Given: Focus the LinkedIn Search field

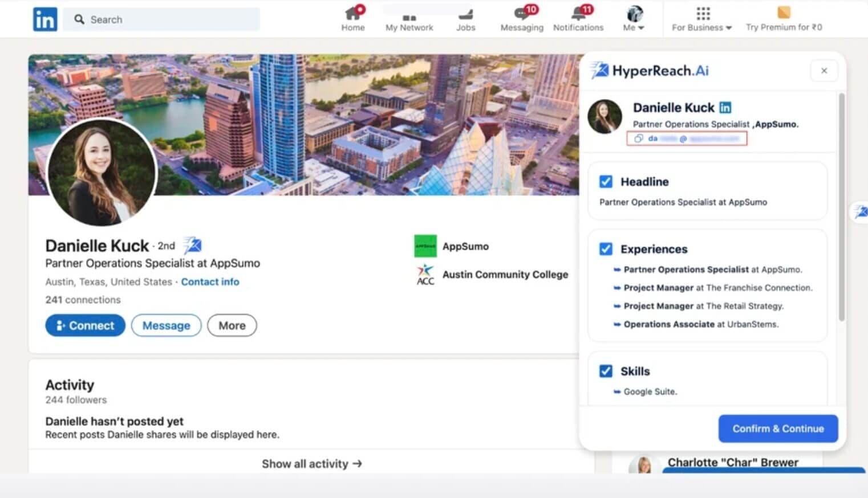Looking at the screenshot, I should 161,19.
